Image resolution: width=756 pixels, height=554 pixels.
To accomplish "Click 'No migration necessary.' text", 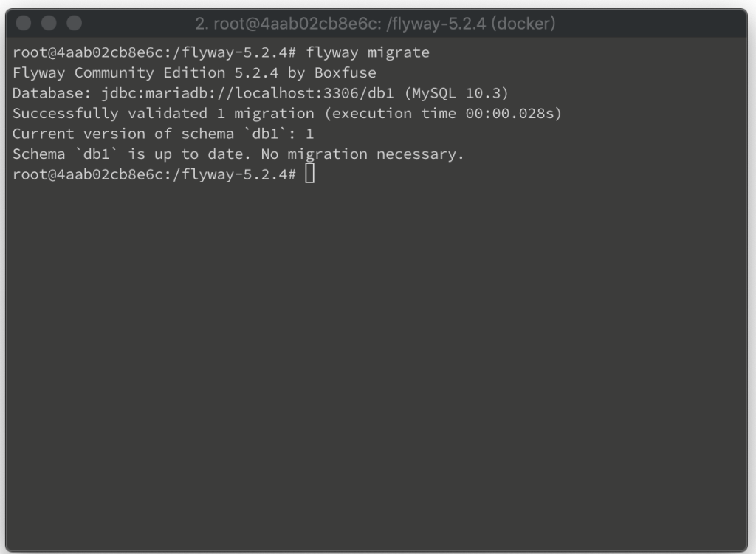I will coord(362,154).
